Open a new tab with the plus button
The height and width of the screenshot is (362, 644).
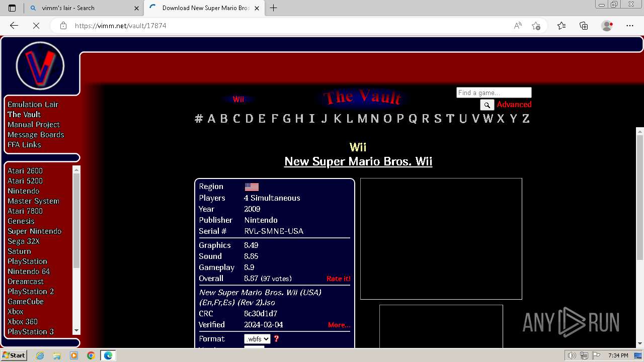coord(274,8)
